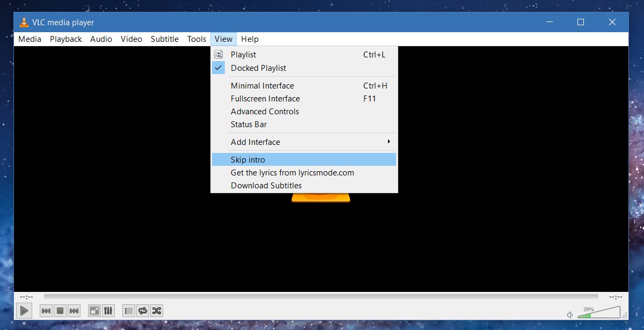Toggle Status Bar visibility
644x330 pixels.
(x=304, y=124)
